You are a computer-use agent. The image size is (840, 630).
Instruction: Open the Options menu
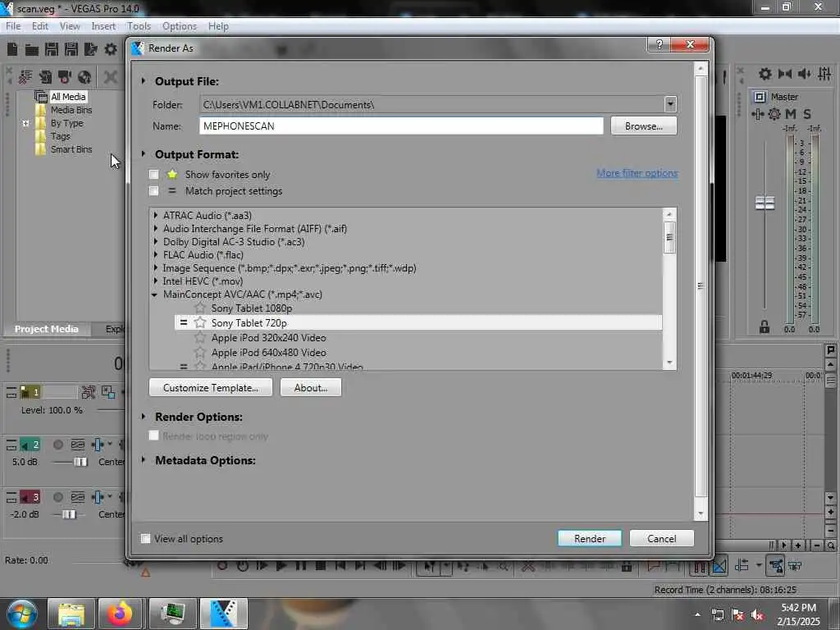click(x=180, y=26)
